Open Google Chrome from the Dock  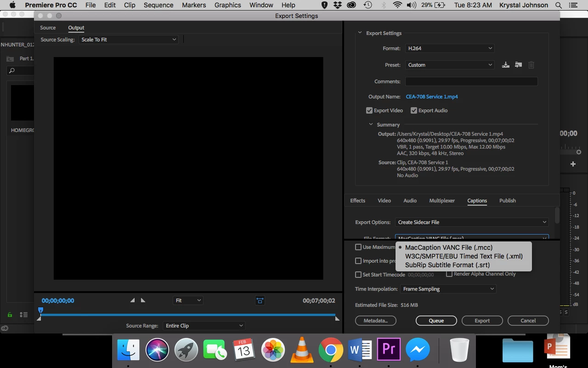click(x=331, y=351)
